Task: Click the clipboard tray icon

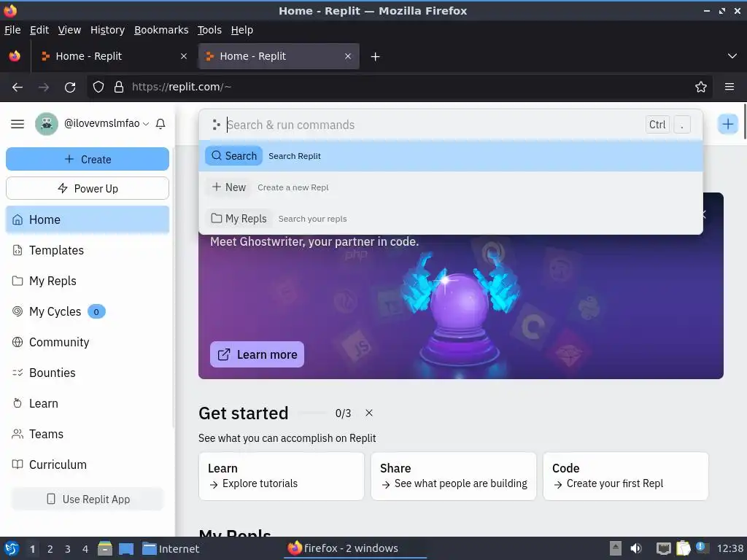Action: (683, 548)
